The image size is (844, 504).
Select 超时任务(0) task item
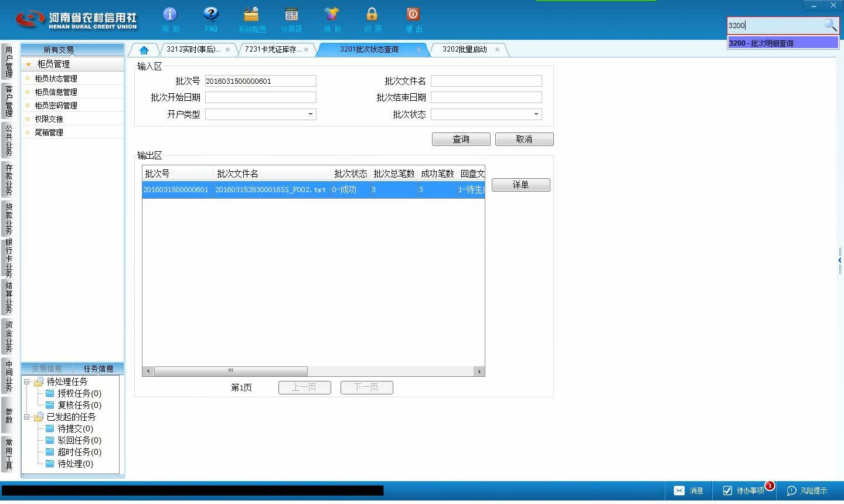click(74, 452)
